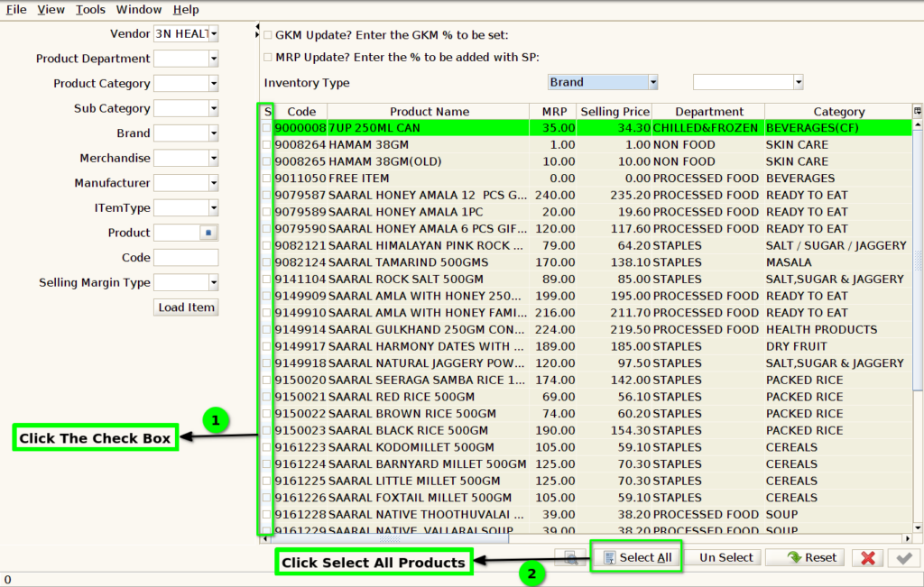
Task: Open the Brand filter dropdown on left panel
Action: [213, 133]
